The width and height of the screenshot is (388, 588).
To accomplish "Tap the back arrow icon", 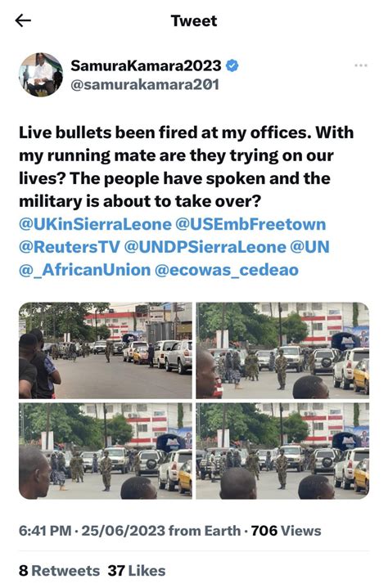I will (23, 20).
